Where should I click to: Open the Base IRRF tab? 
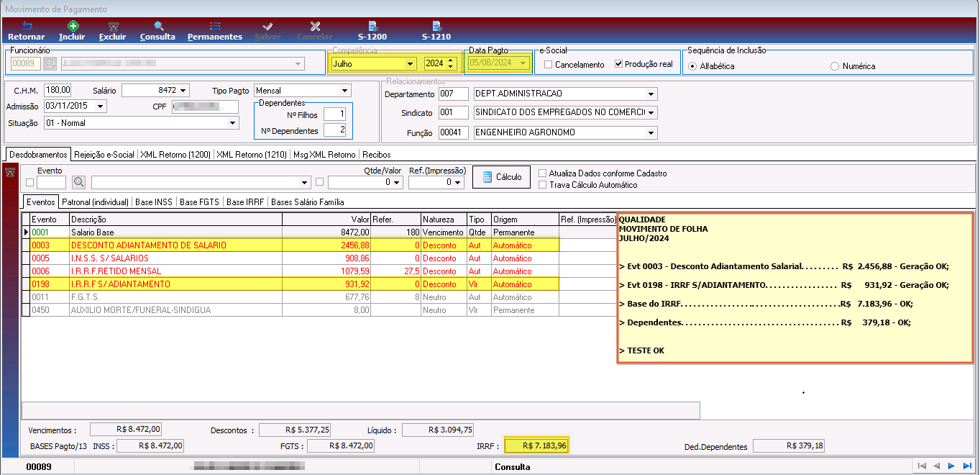coord(245,202)
